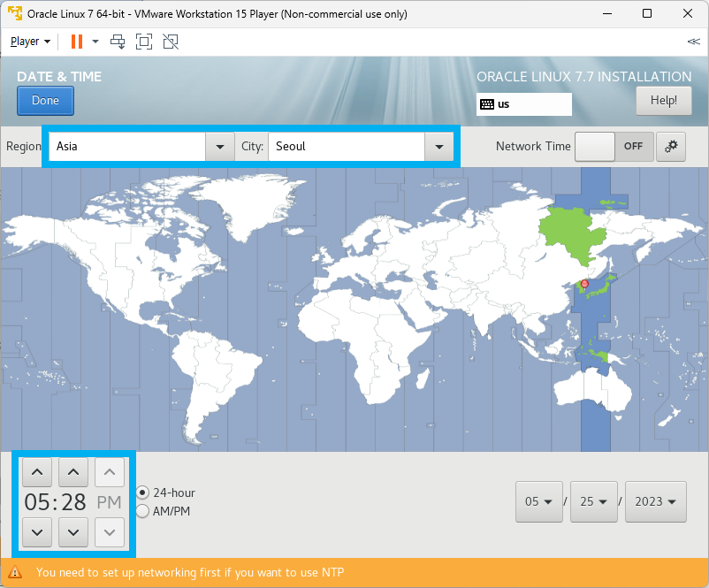Click AM/PM down arrow
709x588 pixels.
[110, 532]
